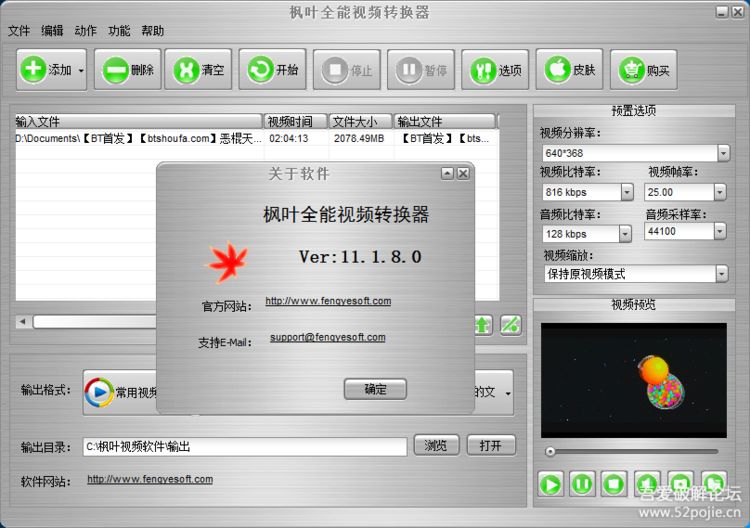Open the 软件网站 fengyesoft.com link
750x528 pixels.
[150, 479]
